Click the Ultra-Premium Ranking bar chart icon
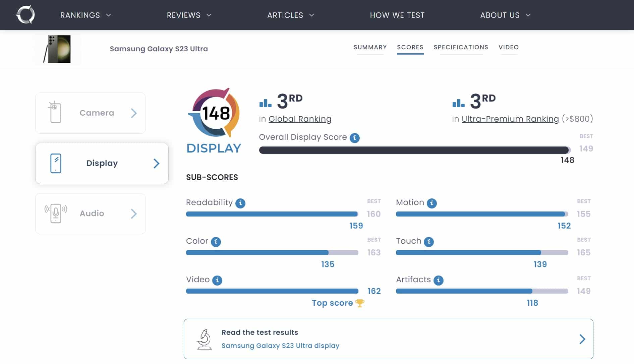Screen dimensions: 634x364 (x=458, y=103)
